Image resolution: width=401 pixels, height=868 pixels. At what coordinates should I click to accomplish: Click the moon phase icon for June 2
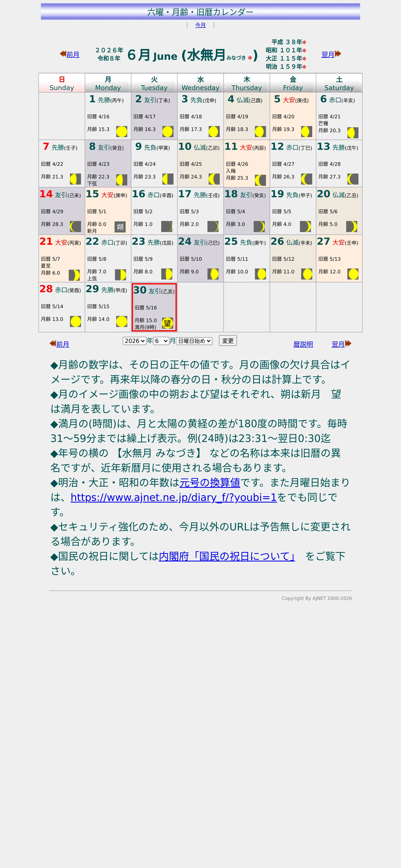[168, 131]
